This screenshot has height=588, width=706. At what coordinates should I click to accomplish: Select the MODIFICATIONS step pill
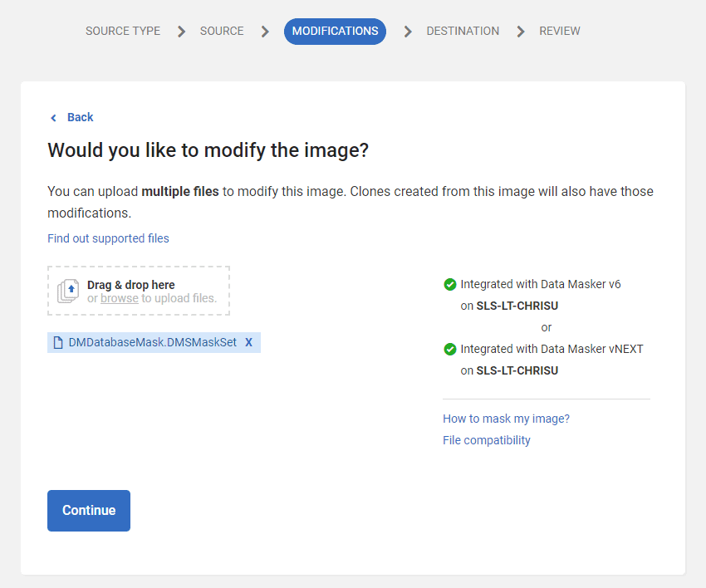point(335,32)
